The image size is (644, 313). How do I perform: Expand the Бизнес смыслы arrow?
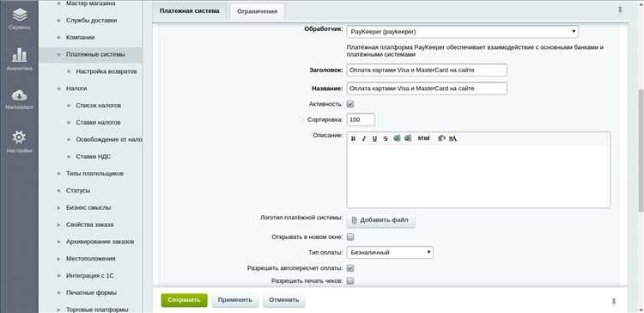pos(58,208)
